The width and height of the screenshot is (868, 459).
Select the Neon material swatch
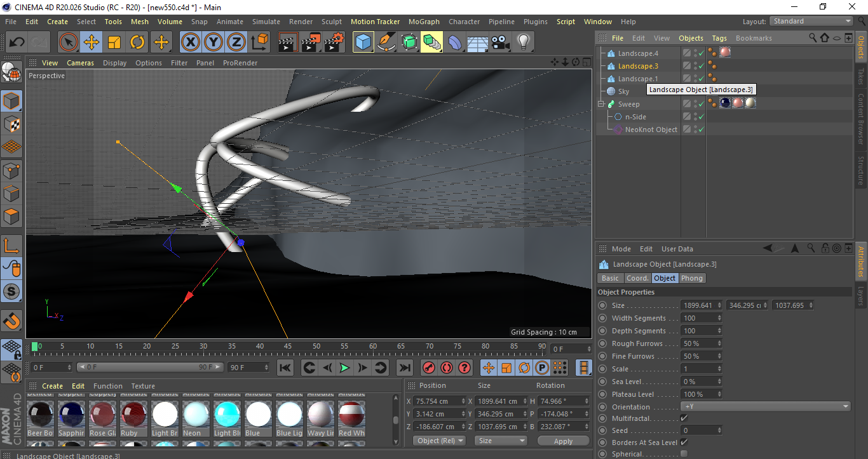point(196,415)
